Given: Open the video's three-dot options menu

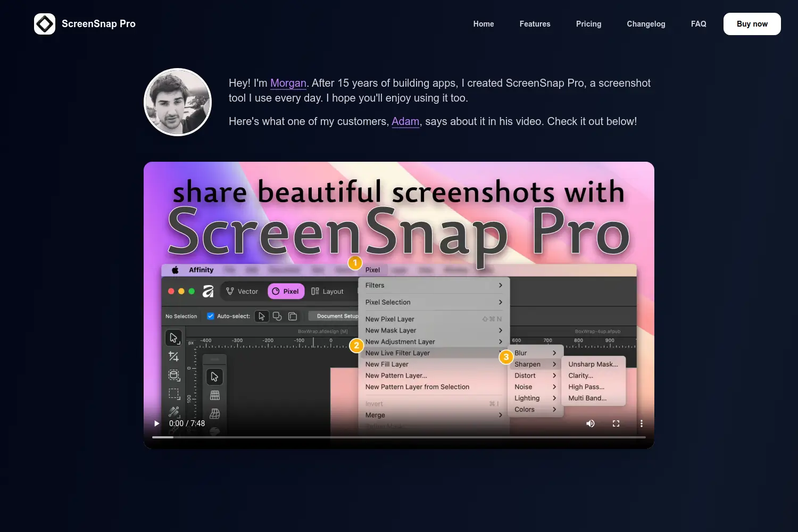Looking at the screenshot, I should 642,423.
